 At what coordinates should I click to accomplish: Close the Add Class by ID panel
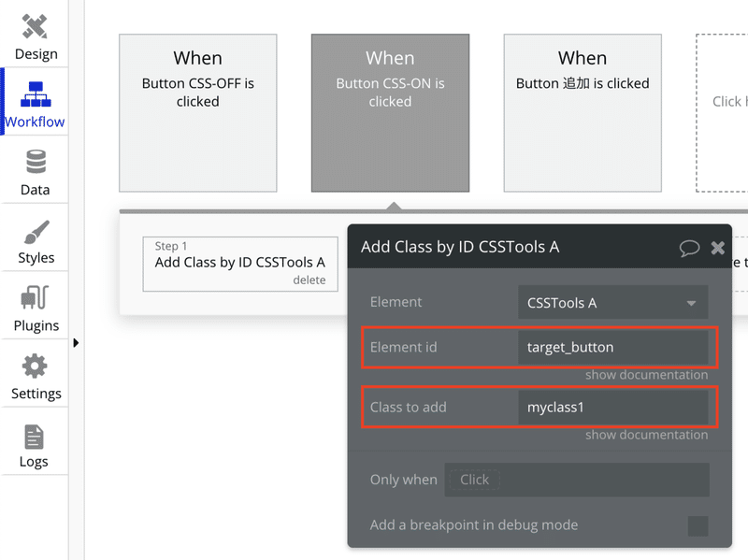(717, 248)
